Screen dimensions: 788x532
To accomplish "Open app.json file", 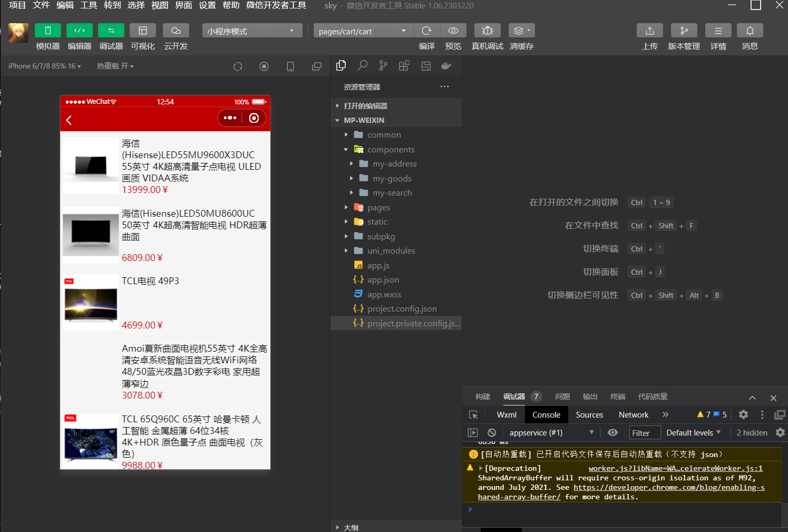I will tap(396, 280).
